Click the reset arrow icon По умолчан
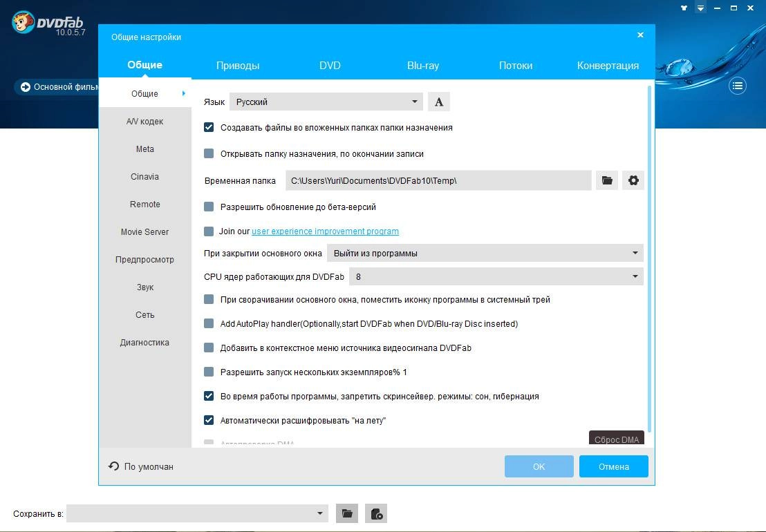 pos(113,466)
